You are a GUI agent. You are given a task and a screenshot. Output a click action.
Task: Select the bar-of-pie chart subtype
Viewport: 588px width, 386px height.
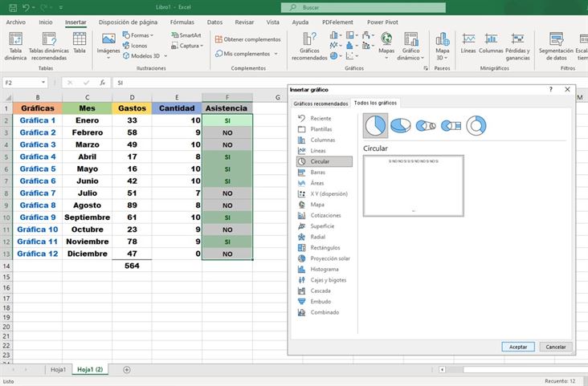(x=451, y=125)
